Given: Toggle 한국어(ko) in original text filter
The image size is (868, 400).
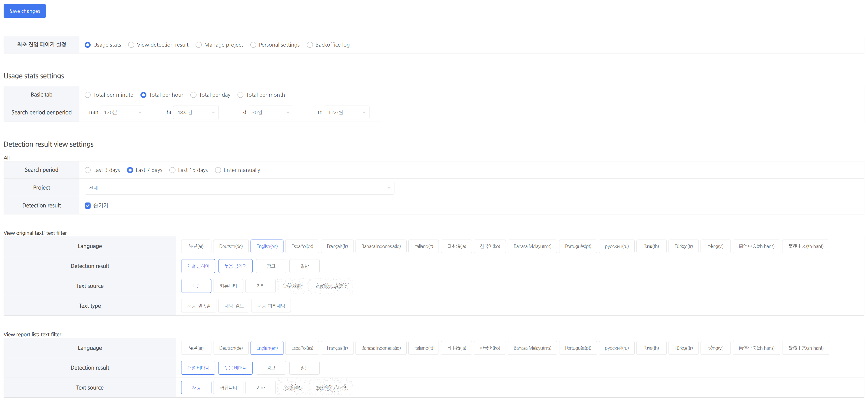Looking at the screenshot, I should click(490, 246).
